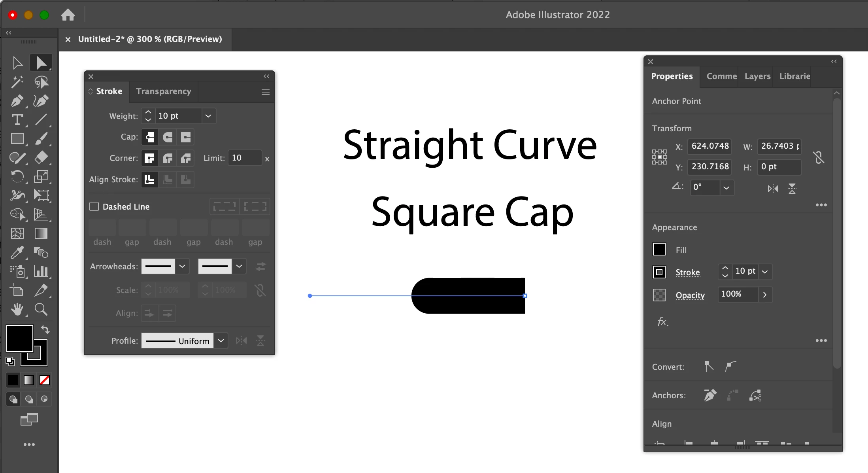Select the Rectangle tool
The image size is (868, 473).
(x=17, y=138)
